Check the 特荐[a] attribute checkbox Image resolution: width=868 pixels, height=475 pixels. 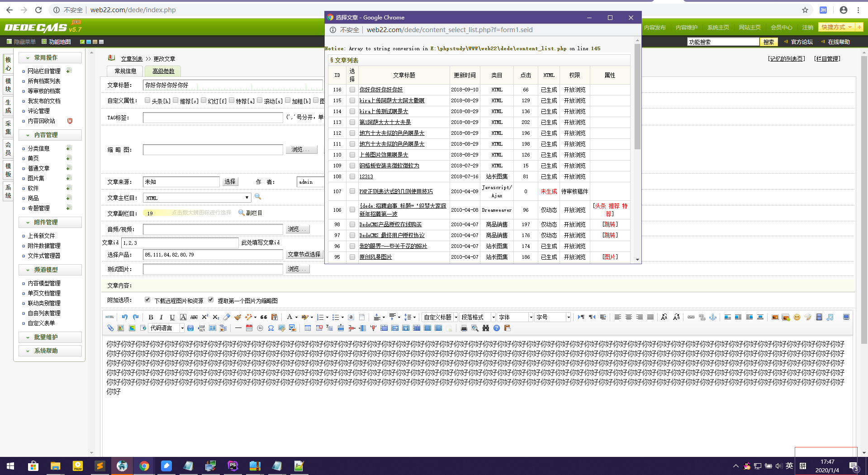[232, 100]
